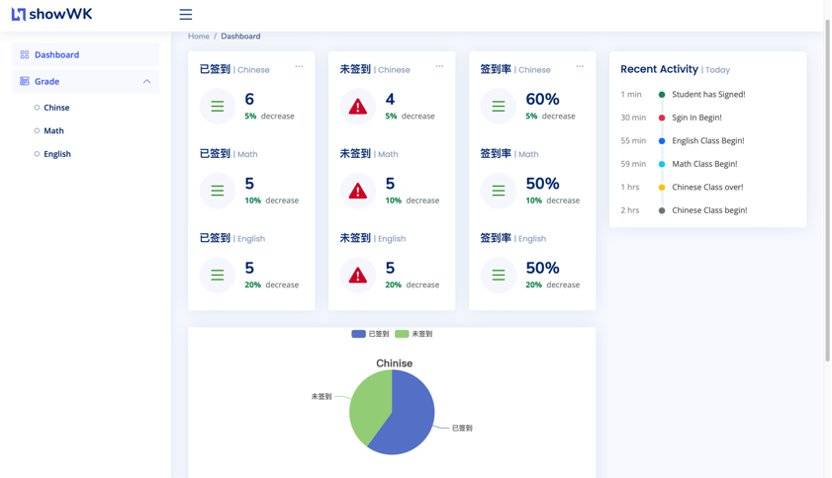
Task: Click cyan dot beside Math Class Begin
Action: 662,164
